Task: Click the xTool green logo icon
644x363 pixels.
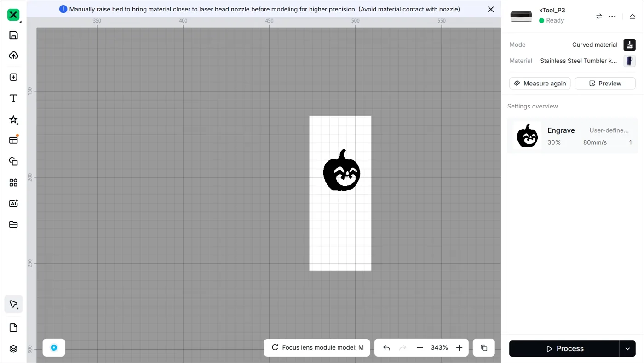Action: 13,15
